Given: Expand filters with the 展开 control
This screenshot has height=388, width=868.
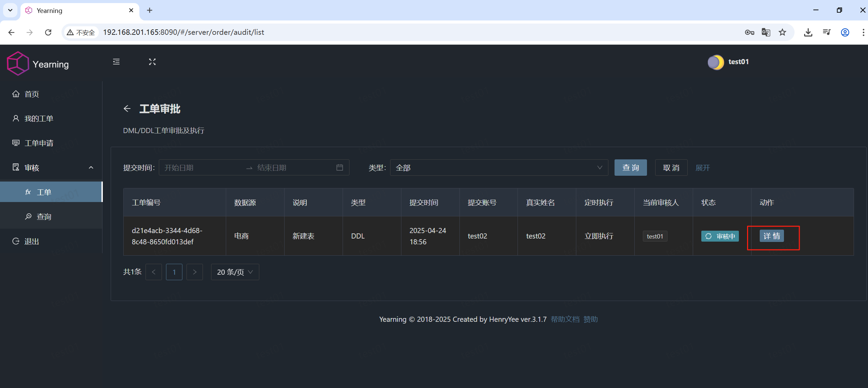Looking at the screenshot, I should click(702, 168).
